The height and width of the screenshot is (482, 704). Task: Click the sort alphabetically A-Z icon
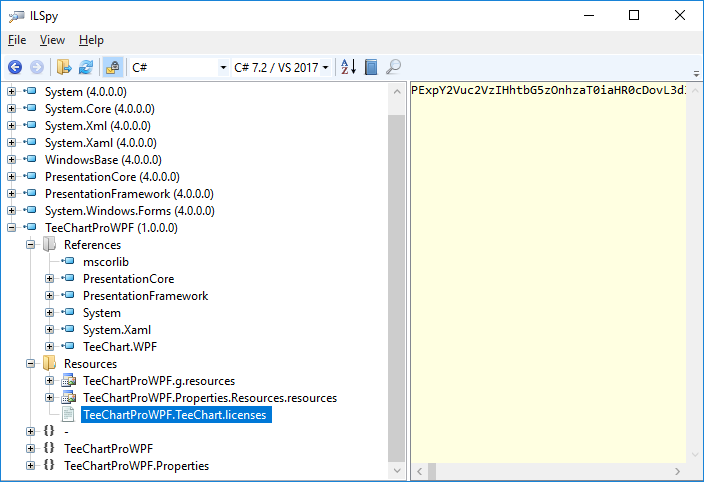pos(348,67)
